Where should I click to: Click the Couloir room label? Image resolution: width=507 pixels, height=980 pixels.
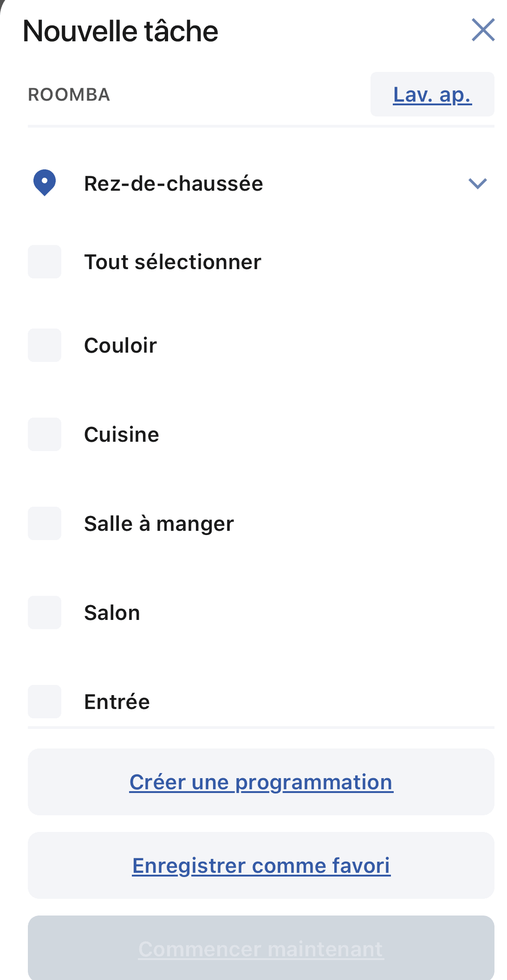coord(121,346)
